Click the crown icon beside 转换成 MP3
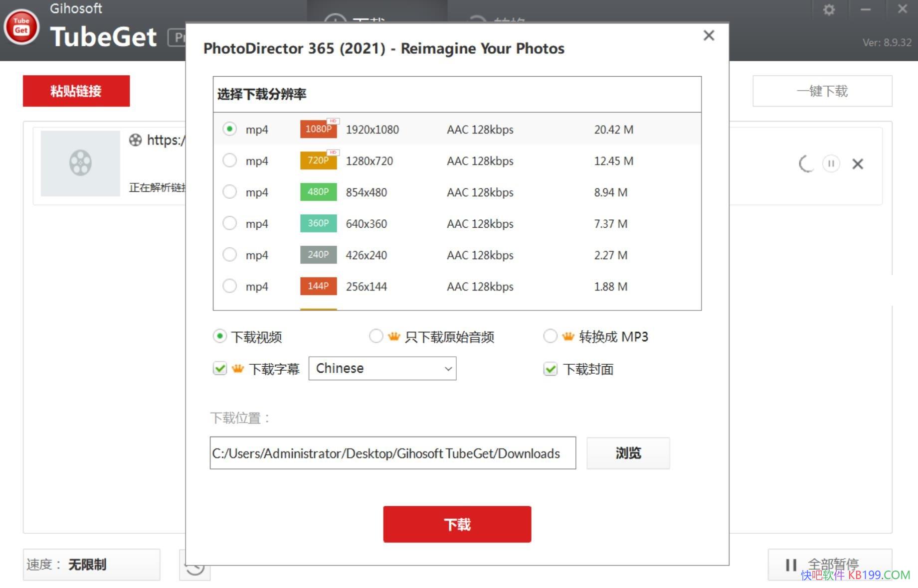This screenshot has width=918, height=588. click(567, 336)
